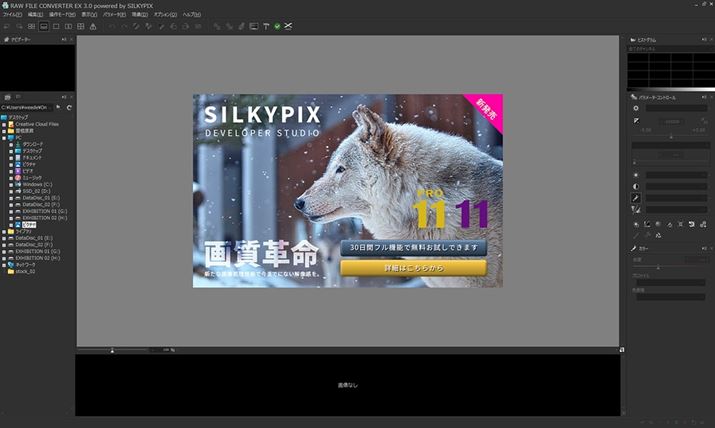This screenshot has height=428, width=715.
Task: Click the green checkmark toolbar icon
Action: 277,26
